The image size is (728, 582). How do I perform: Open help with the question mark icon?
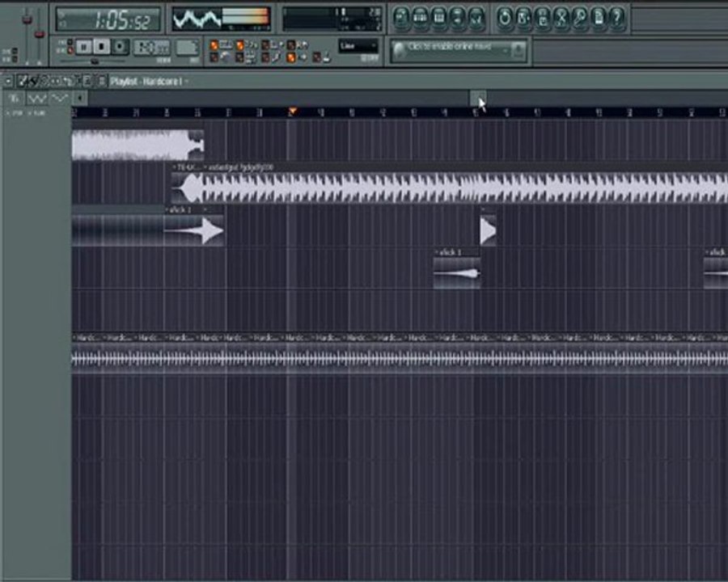[617, 18]
